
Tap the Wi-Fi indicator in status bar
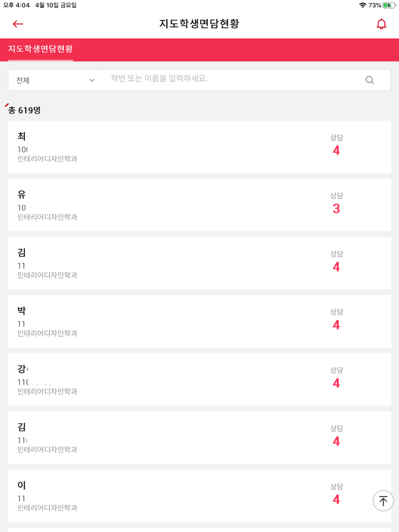pos(362,5)
